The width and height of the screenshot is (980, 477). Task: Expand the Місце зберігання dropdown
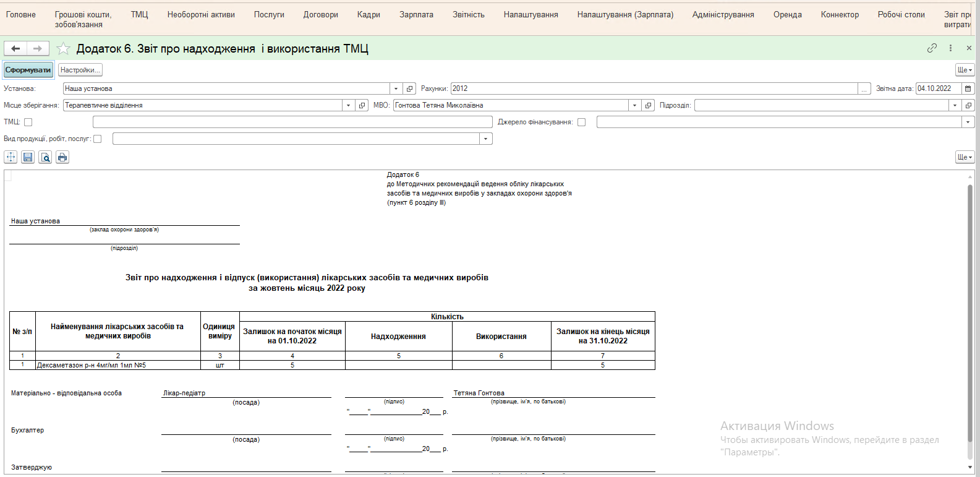pyautogui.click(x=349, y=105)
